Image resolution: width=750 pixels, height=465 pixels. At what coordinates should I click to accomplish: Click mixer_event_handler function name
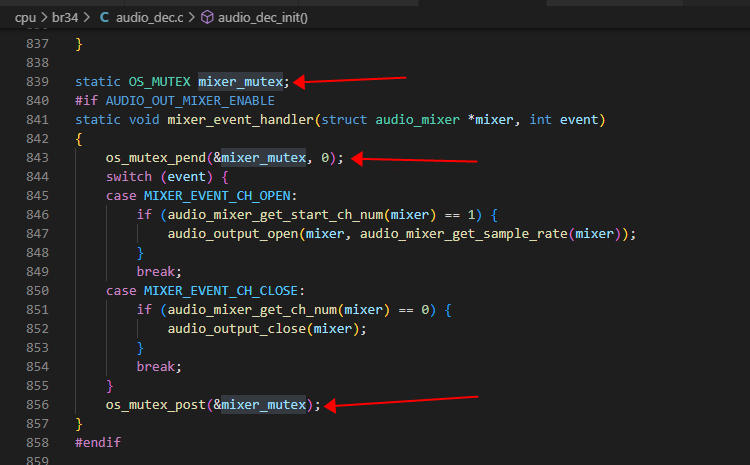240,120
